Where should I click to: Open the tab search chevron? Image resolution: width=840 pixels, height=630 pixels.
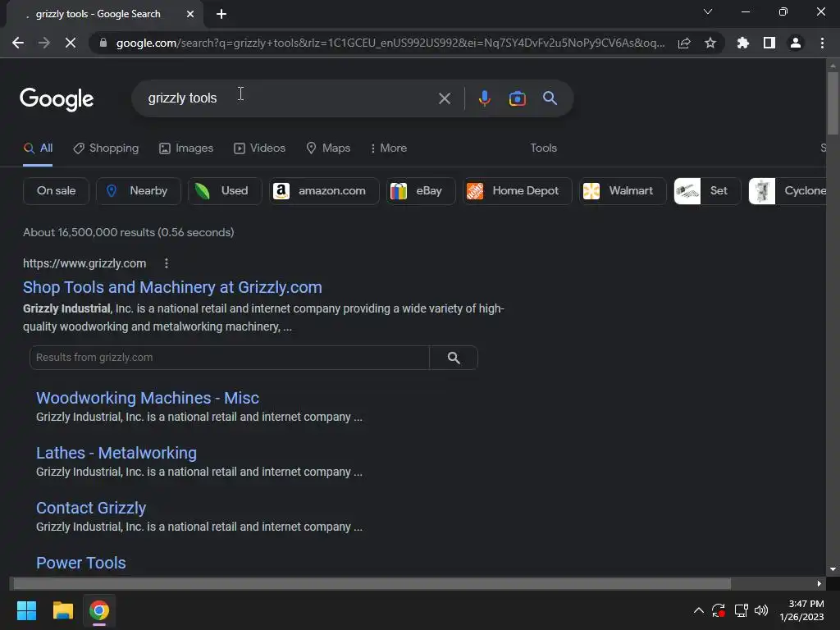click(708, 11)
